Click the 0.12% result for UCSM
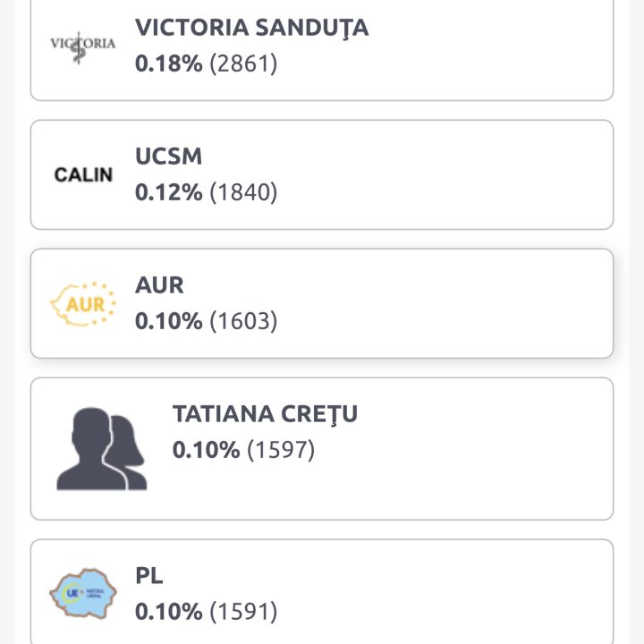The image size is (644, 644). (168, 193)
